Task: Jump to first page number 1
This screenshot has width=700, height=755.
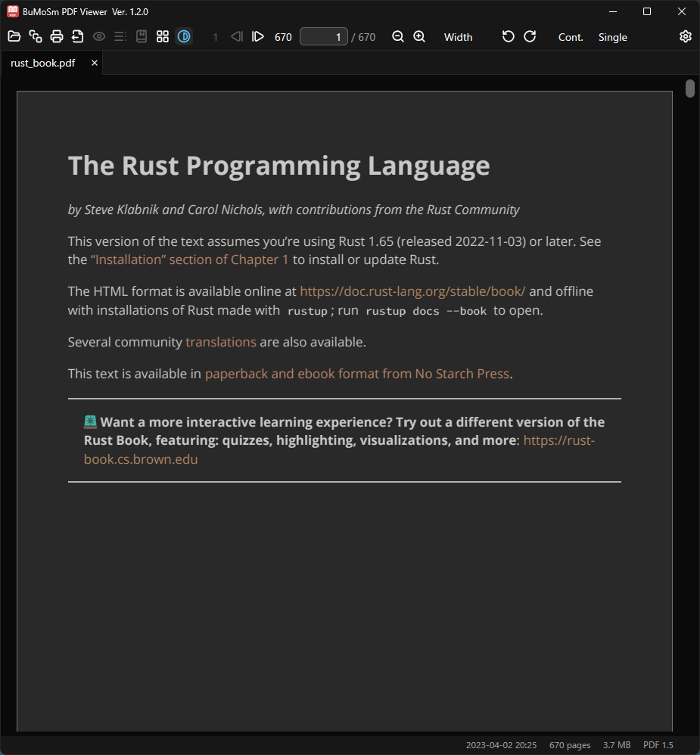Action: coord(216,37)
